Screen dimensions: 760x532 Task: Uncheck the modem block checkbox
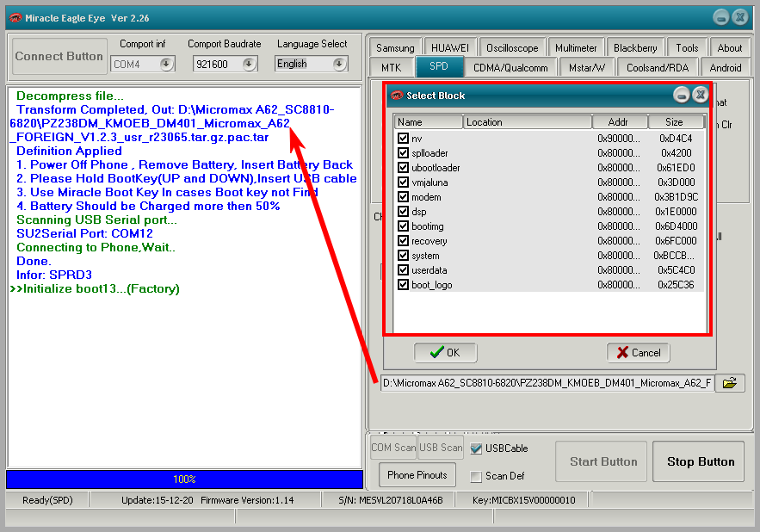coord(403,197)
